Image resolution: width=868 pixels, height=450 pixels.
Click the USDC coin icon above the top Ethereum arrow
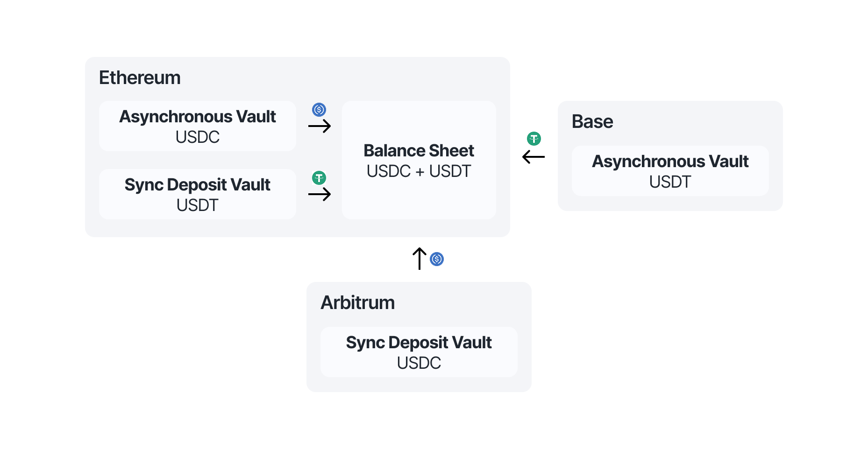pos(319,110)
